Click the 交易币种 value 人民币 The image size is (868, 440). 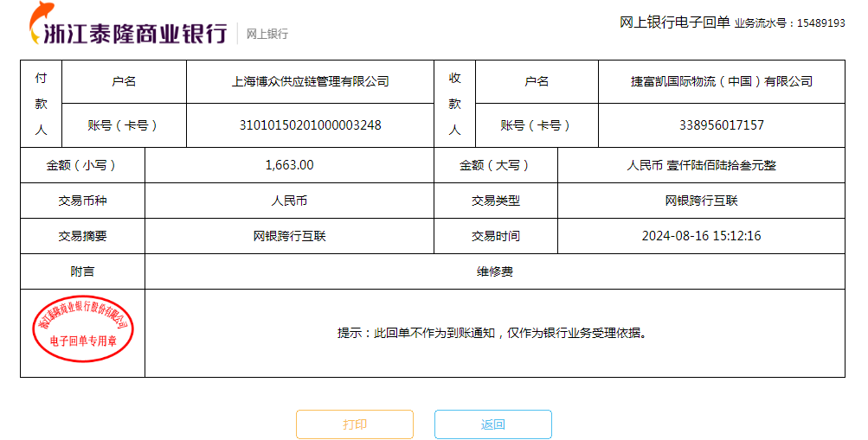tap(289, 201)
